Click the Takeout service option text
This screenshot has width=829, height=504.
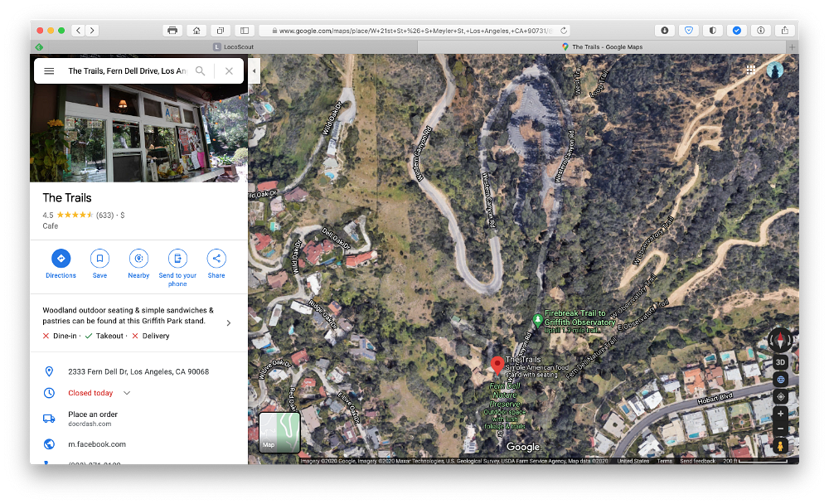tap(109, 336)
